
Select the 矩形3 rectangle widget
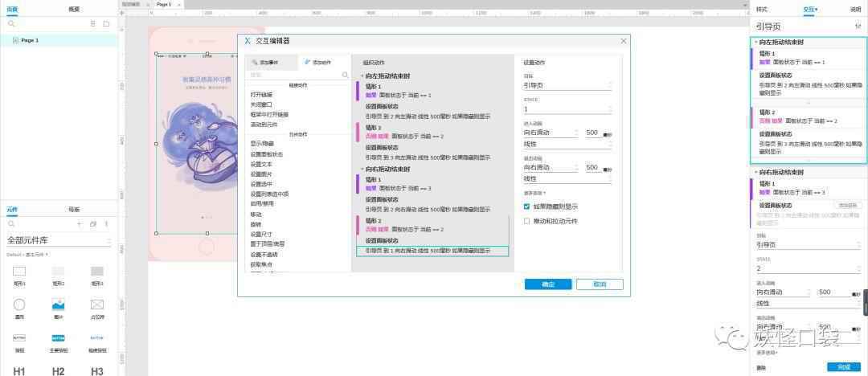pyautogui.click(x=97, y=275)
